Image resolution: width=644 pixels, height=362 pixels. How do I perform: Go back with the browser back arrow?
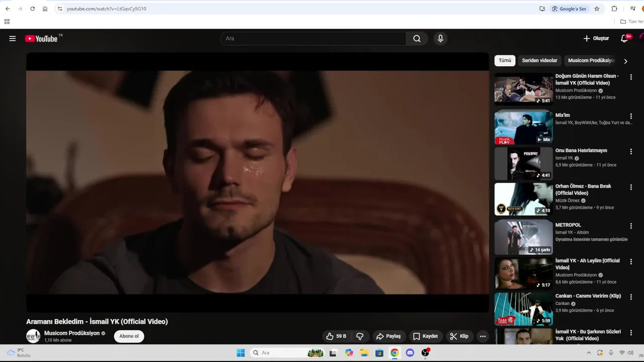[8, 9]
